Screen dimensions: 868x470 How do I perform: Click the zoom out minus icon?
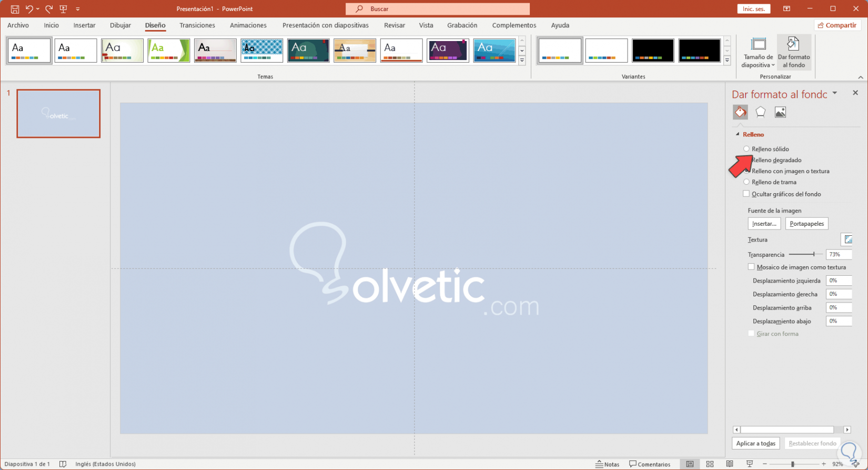[764, 464]
